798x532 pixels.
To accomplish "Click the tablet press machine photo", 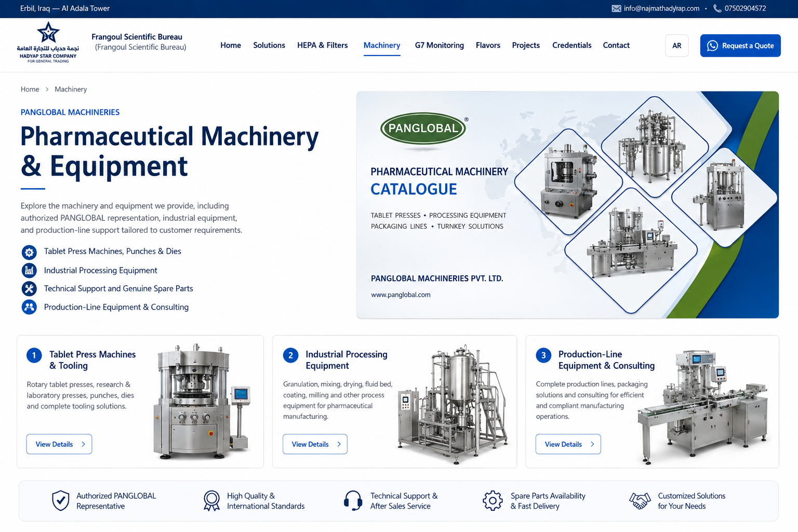I will coord(203,402).
